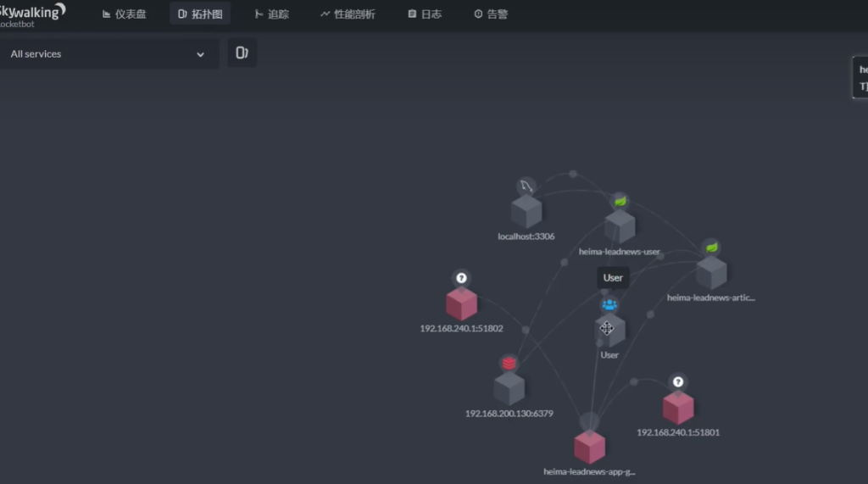
Task: Open the partially visible info panel at right edge
Action: [860, 78]
